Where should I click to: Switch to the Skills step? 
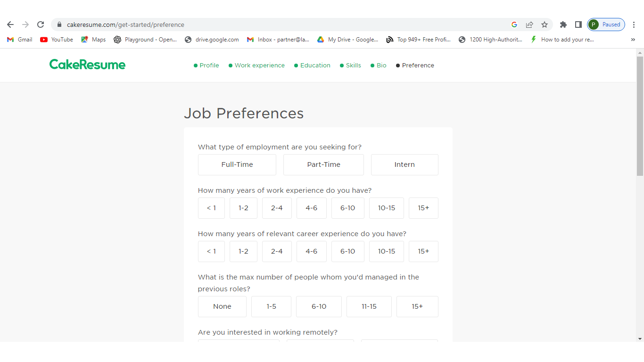tap(353, 66)
